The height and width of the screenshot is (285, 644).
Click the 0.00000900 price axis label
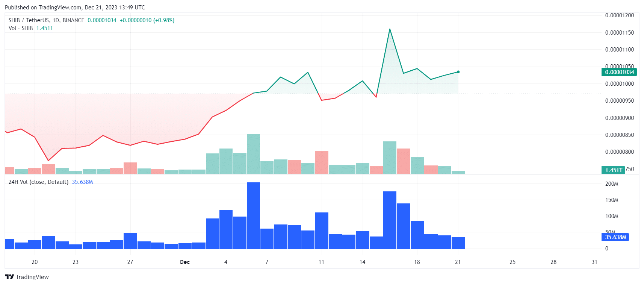(619, 118)
